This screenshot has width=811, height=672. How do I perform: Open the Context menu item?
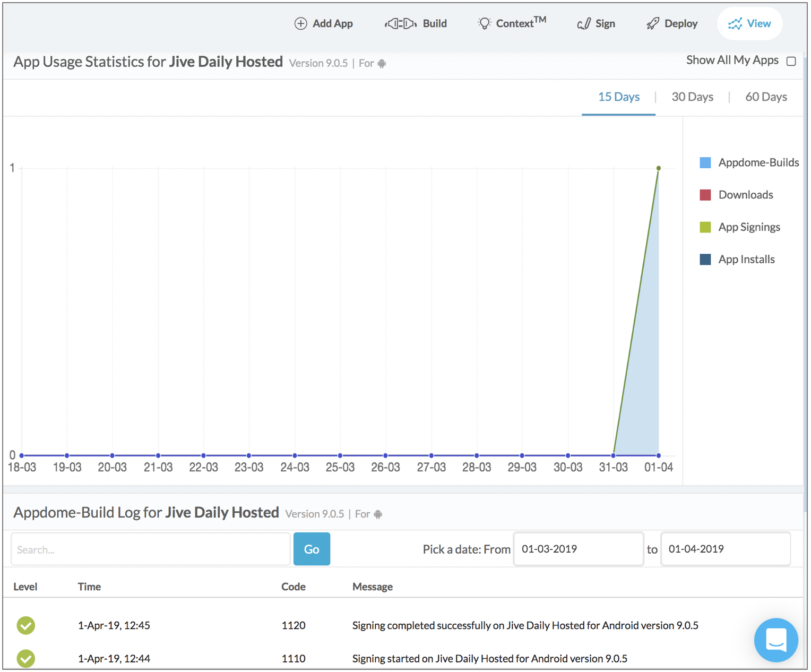(512, 23)
